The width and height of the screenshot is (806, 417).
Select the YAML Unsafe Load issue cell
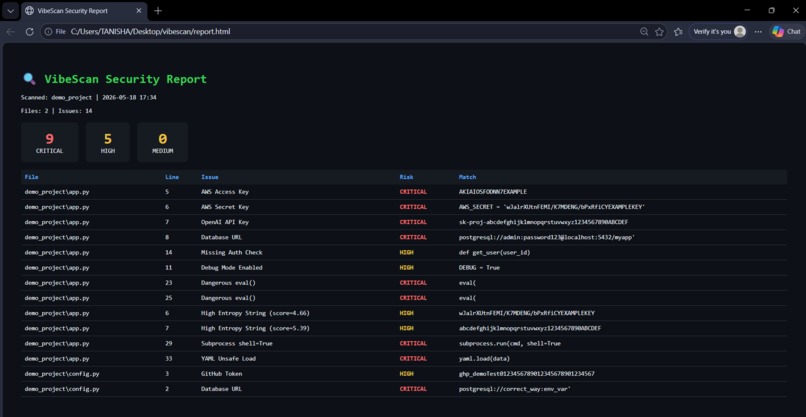(228, 358)
